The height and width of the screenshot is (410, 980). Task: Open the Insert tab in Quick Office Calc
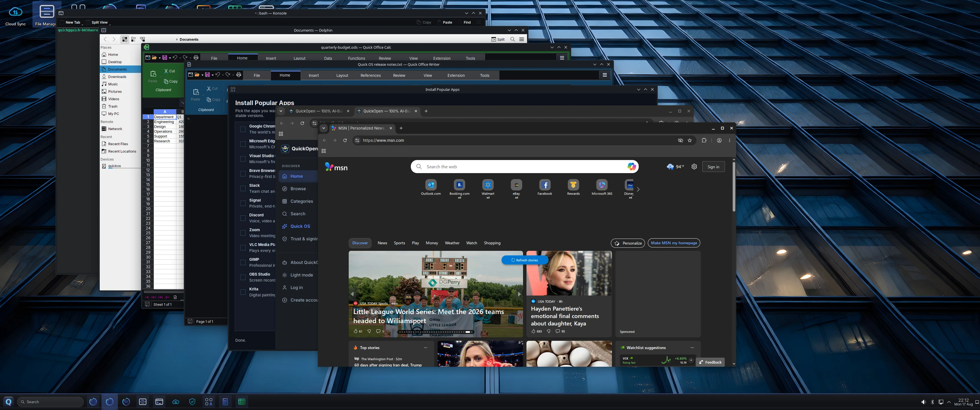click(x=271, y=58)
